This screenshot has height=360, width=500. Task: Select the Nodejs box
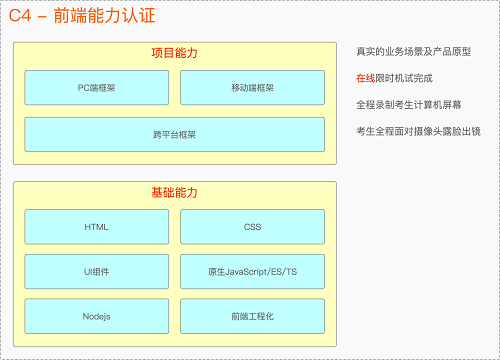pos(97,316)
